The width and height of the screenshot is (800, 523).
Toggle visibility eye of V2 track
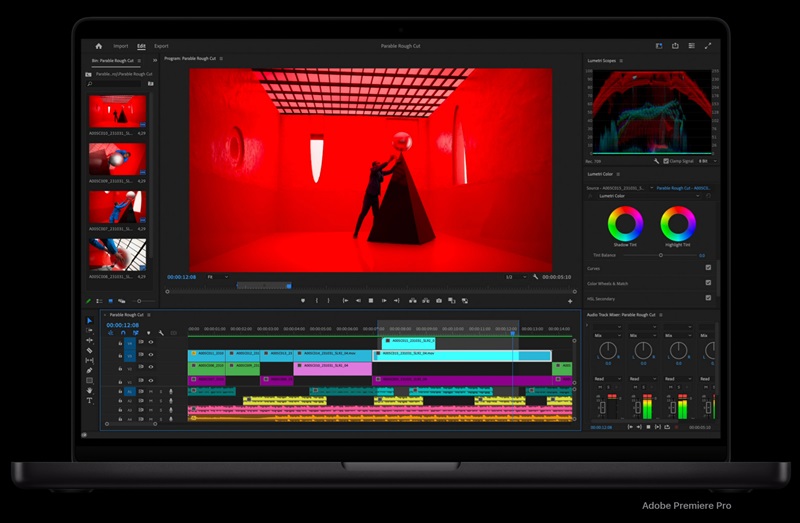[x=151, y=367]
